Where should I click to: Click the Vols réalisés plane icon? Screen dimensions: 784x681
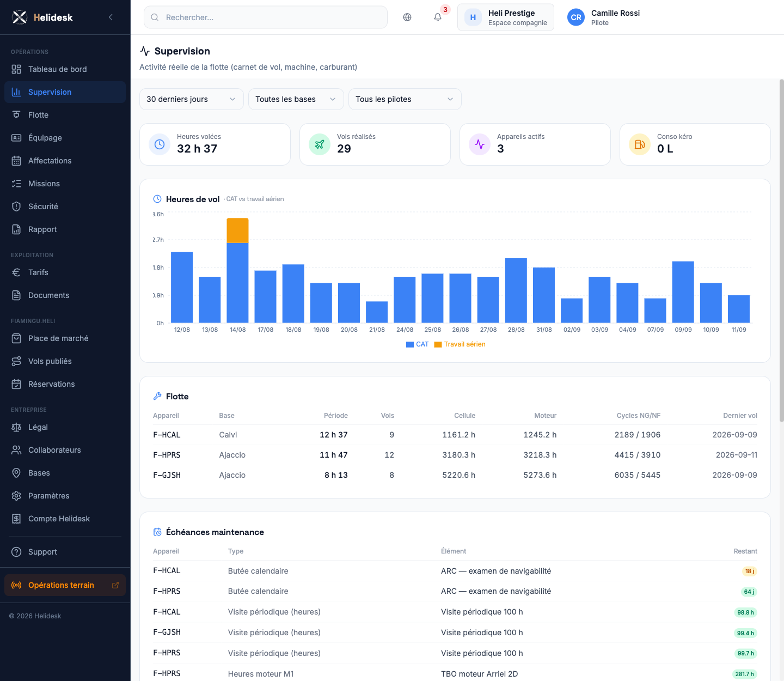320,144
